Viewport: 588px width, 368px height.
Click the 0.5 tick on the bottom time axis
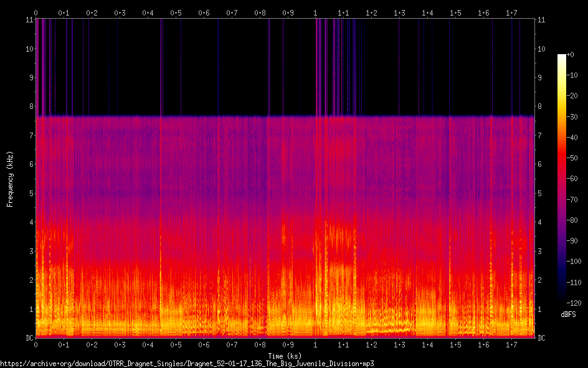click(x=176, y=344)
